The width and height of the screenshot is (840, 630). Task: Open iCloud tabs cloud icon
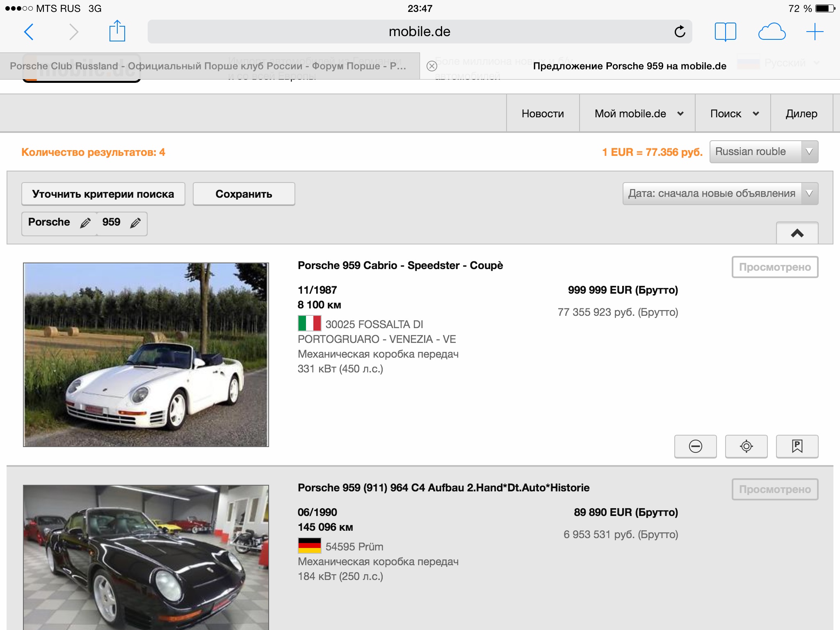[772, 32]
